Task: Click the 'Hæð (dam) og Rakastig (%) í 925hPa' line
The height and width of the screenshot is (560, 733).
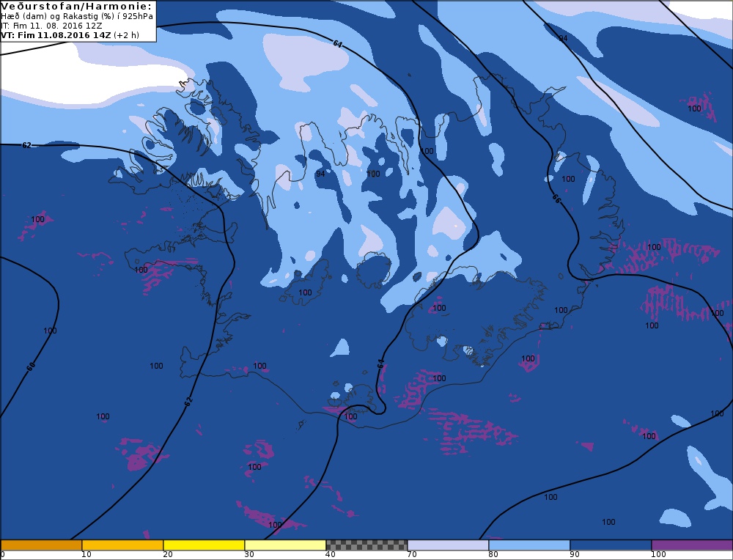Action: [77, 16]
